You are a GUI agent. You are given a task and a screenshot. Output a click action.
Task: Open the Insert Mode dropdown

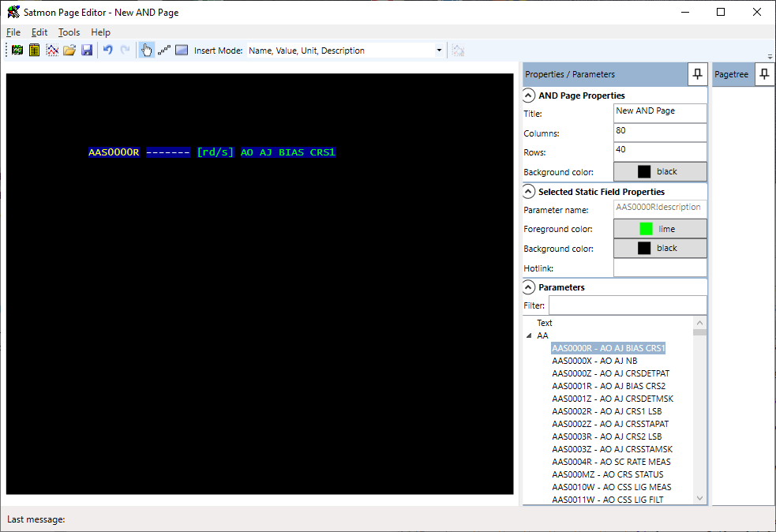[439, 51]
